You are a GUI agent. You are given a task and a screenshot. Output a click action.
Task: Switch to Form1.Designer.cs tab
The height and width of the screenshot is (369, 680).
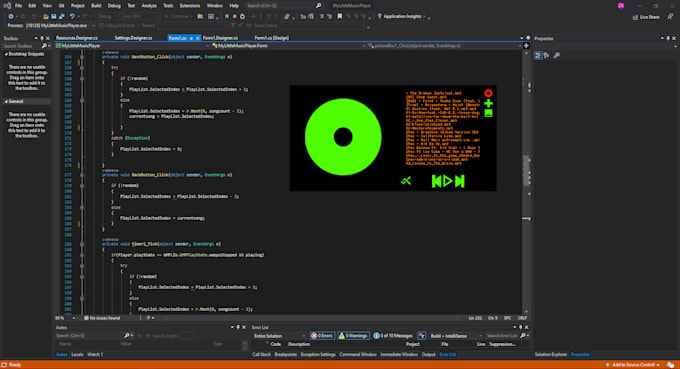(x=220, y=38)
